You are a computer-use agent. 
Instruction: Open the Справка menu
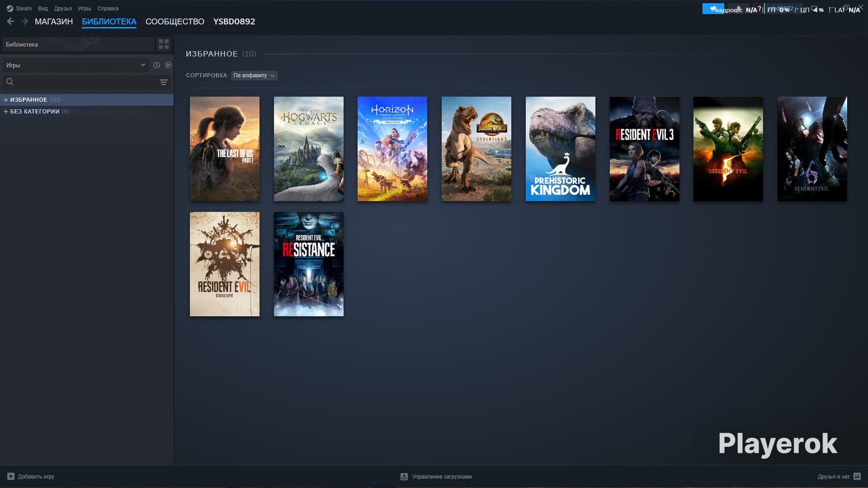(108, 9)
